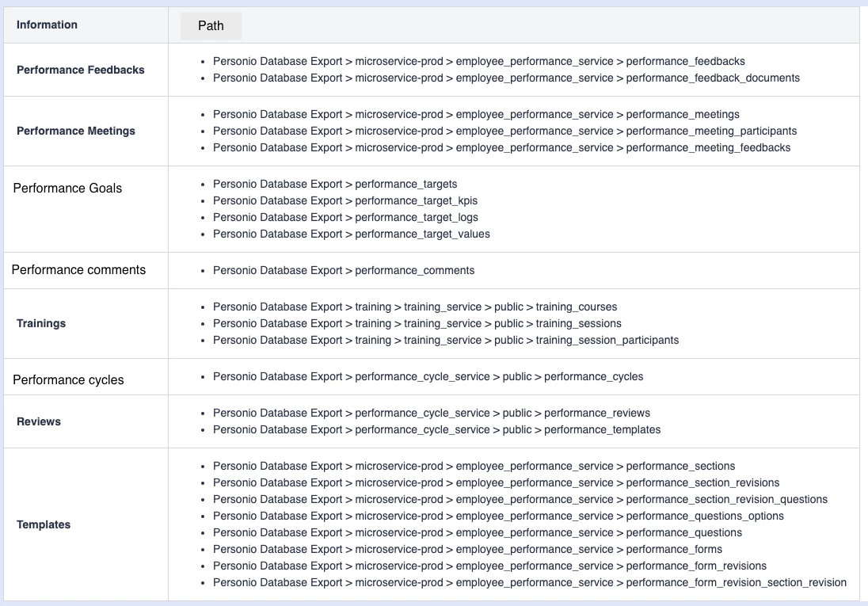
Task: Click the Information column header
Action: coord(47,25)
